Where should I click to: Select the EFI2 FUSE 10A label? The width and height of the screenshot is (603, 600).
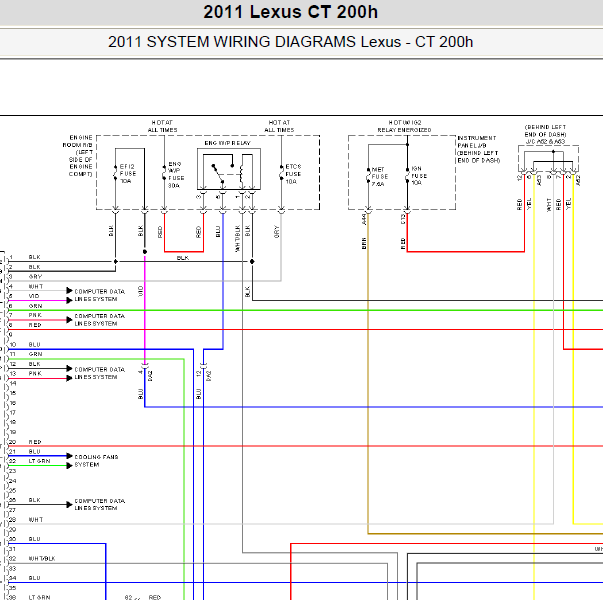tap(127, 173)
